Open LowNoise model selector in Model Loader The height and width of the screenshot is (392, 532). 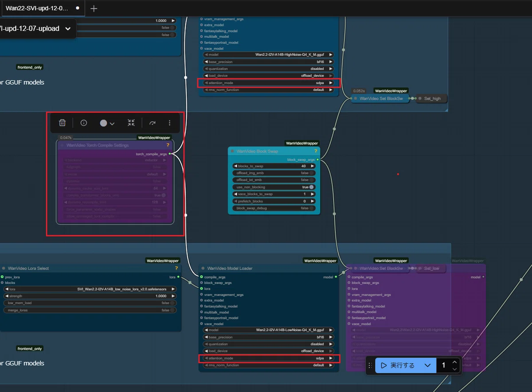tap(269, 330)
